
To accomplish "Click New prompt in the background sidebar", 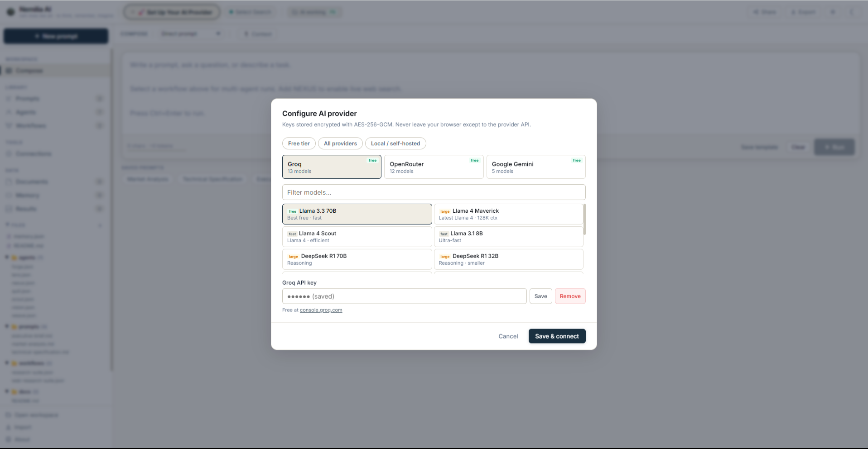I will [x=56, y=36].
